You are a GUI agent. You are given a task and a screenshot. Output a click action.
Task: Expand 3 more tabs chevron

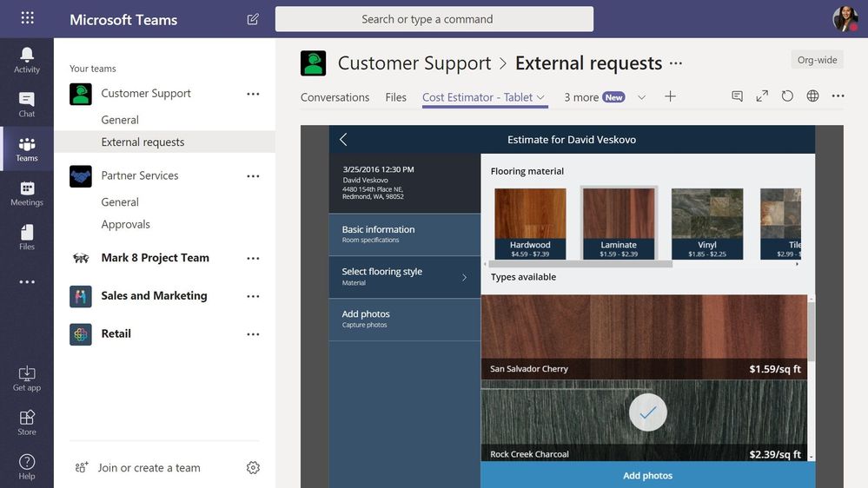[641, 97]
